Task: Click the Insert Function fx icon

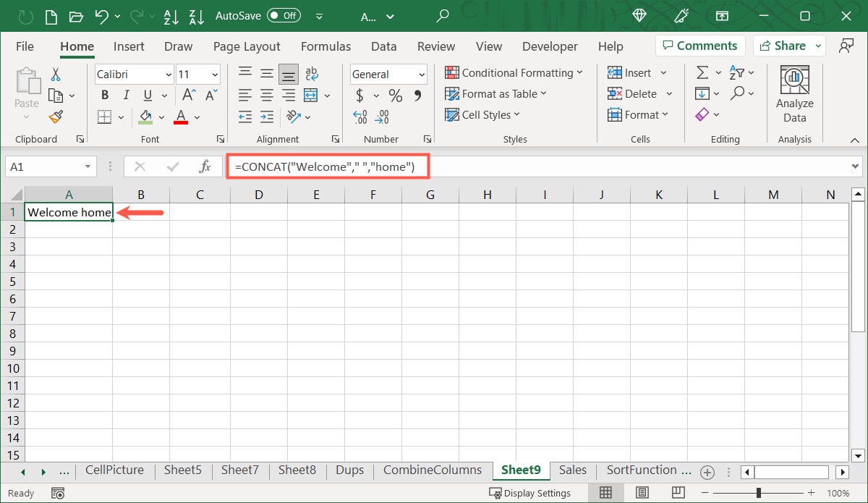Action: (205, 166)
